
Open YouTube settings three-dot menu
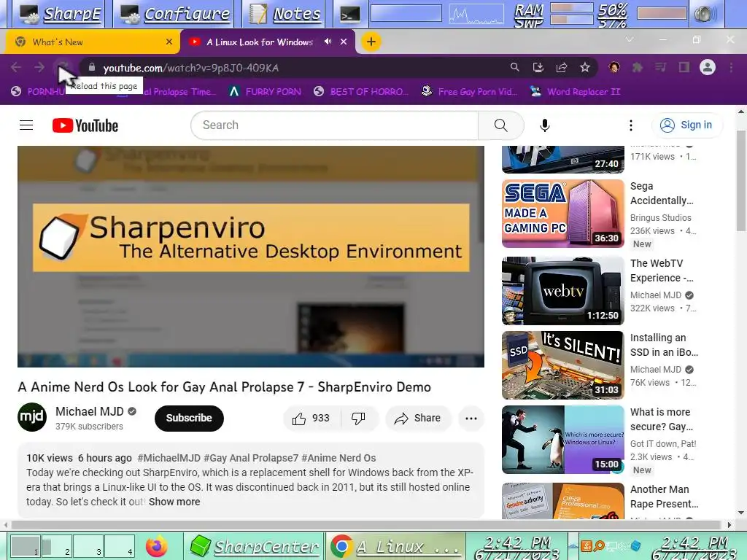(631, 125)
